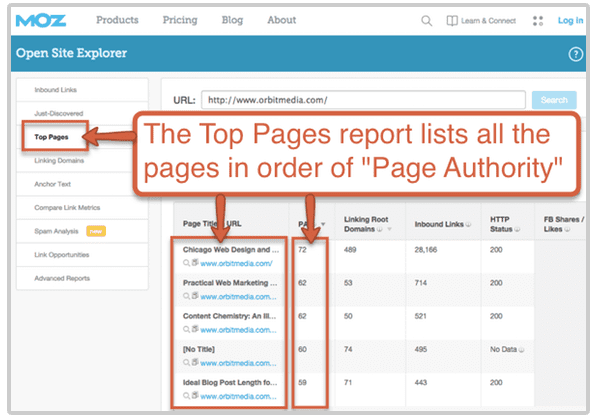This screenshot has height=418, width=595.
Task: Click the magnifier icon under Chicago Web Design
Action: pos(186,263)
